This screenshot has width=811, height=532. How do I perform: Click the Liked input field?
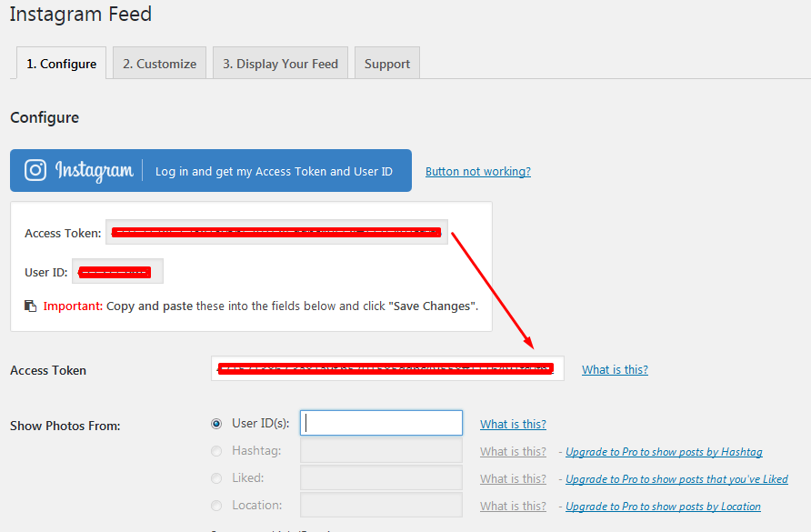(x=381, y=477)
